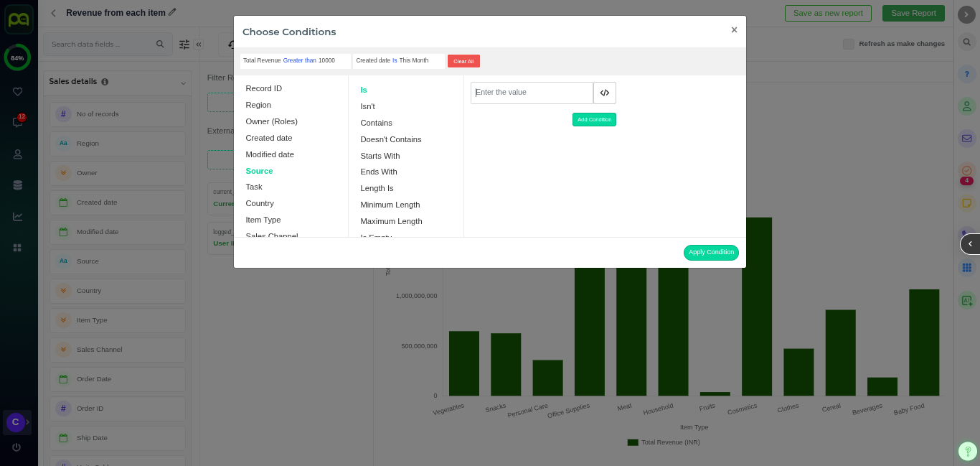Viewport: 980px width, 466px height.
Task: Open the analytics chart icon in sidebar
Action: (17, 216)
